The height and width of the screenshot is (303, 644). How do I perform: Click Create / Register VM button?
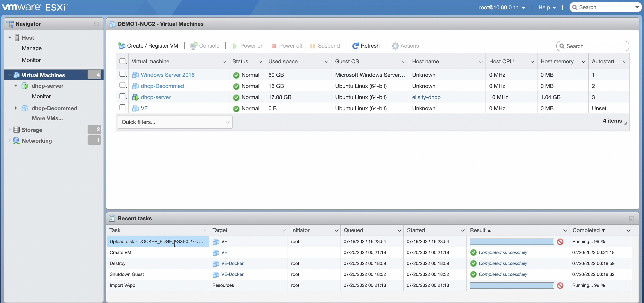pos(148,46)
